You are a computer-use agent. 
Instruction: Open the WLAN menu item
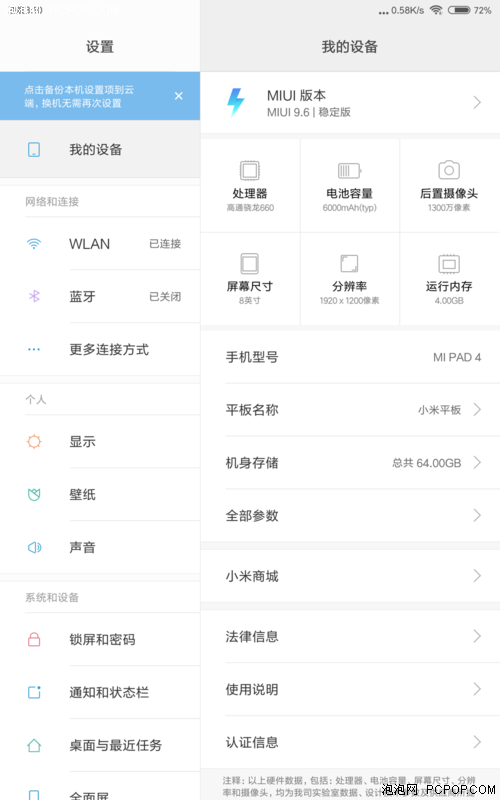coord(100,244)
